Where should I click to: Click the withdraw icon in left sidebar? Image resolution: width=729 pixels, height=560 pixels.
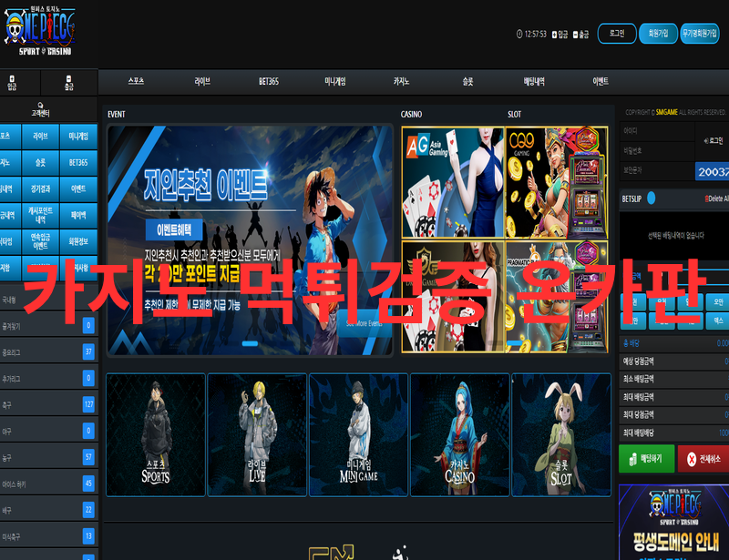tap(69, 78)
